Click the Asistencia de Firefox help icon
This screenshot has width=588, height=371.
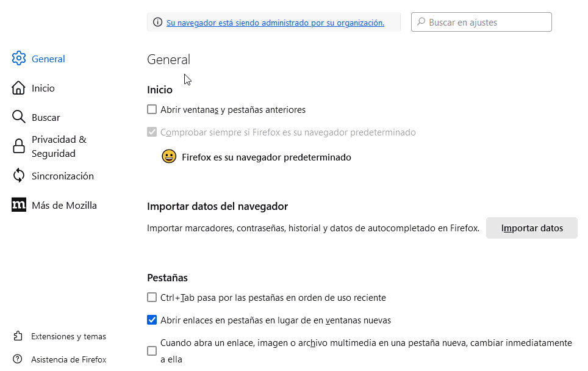point(18,359)
